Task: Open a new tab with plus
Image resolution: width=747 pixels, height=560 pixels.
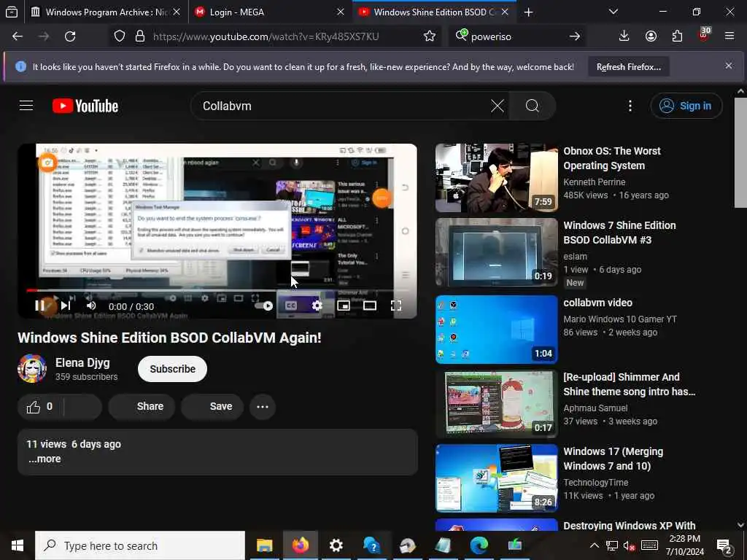Action: click(x=528, y=12)
